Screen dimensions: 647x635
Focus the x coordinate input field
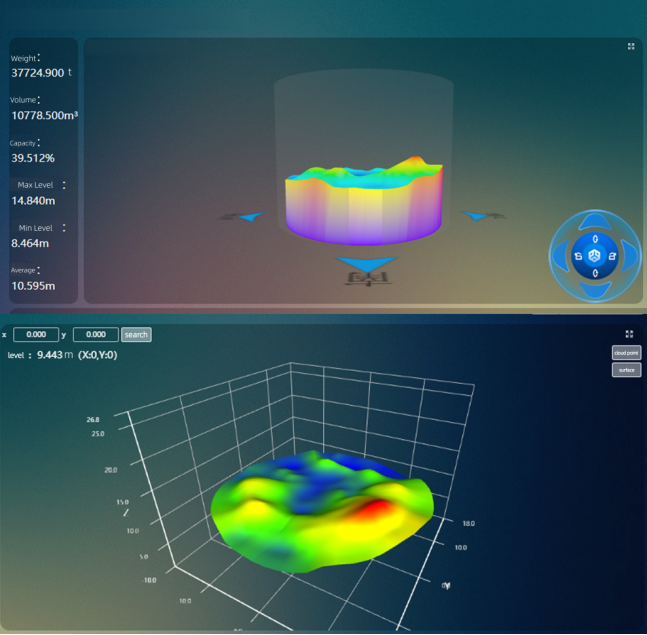36,335
